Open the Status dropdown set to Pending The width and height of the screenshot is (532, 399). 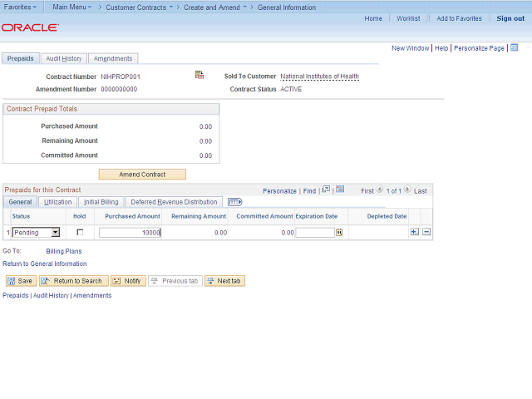(x=36, y=233)
